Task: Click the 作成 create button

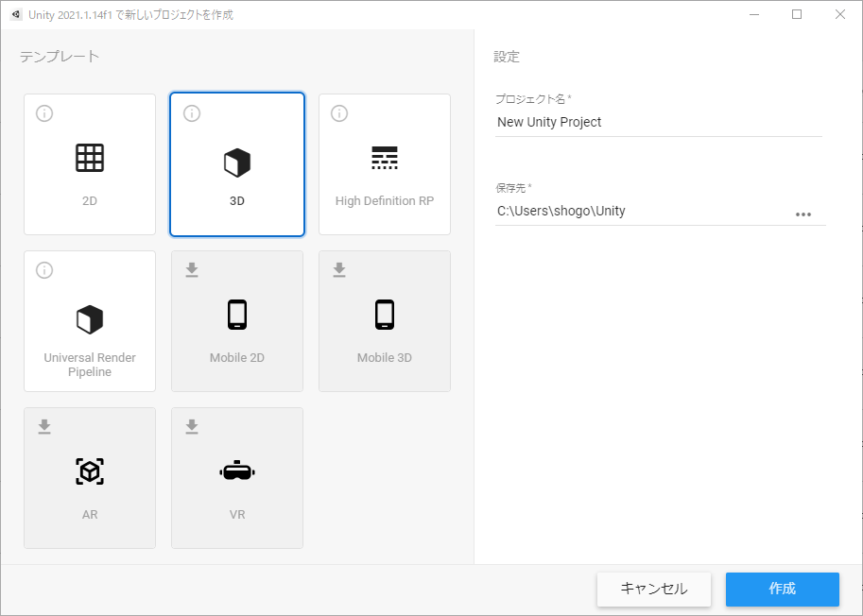Action: (782, 589)
